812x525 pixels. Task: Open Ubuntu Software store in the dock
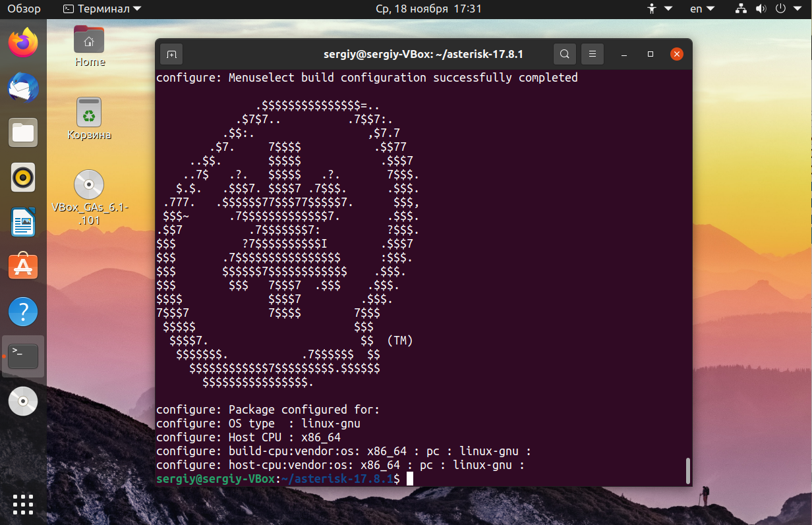23,267
